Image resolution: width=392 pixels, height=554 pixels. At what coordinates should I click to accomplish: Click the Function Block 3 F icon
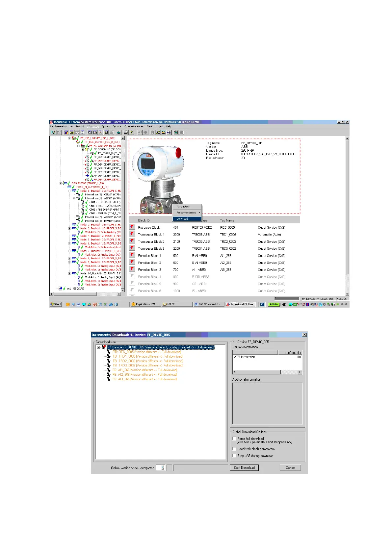132,269
